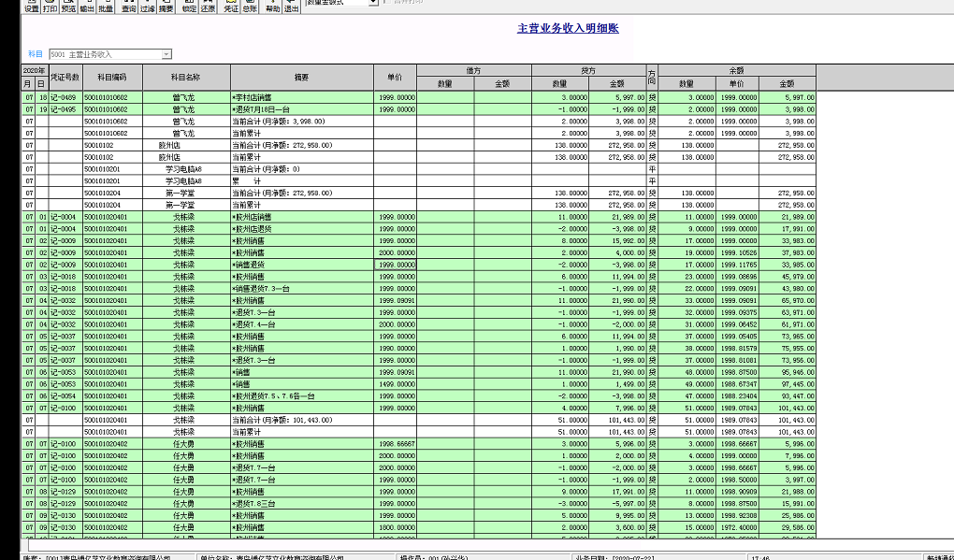The image size is (954, 560).
Task: Select unit price cell 1800.00000
Action: click(395, 528)
